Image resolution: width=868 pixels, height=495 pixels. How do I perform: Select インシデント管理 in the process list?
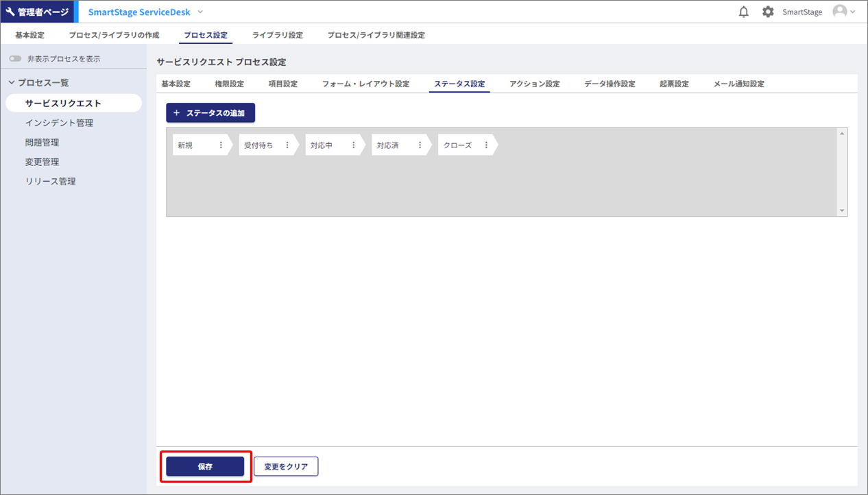click(x=59, y=123)
